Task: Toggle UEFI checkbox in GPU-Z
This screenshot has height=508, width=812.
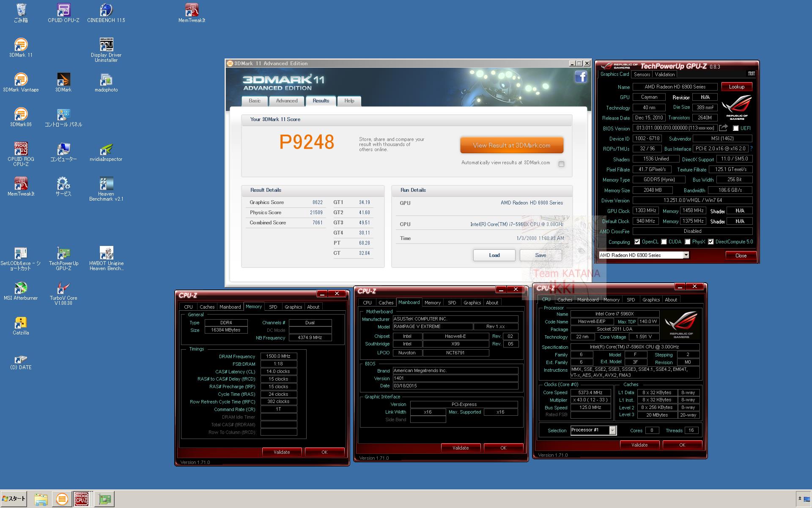Action: [x=735, y=128]
